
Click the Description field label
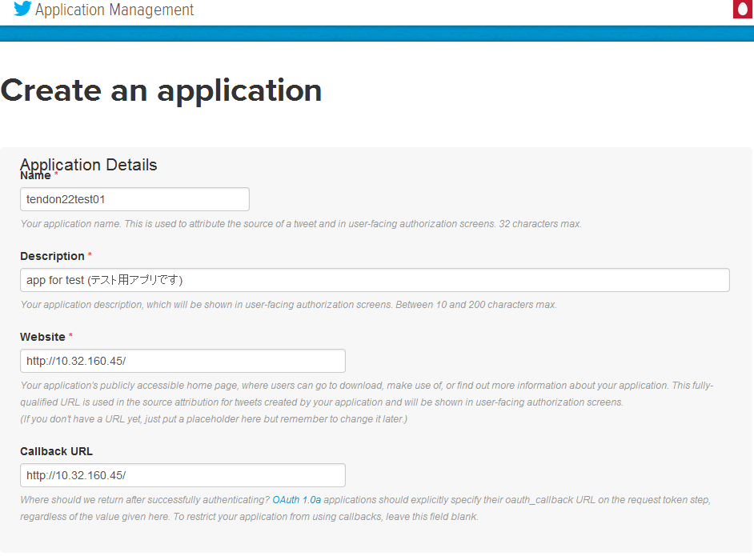pos(52,256)
